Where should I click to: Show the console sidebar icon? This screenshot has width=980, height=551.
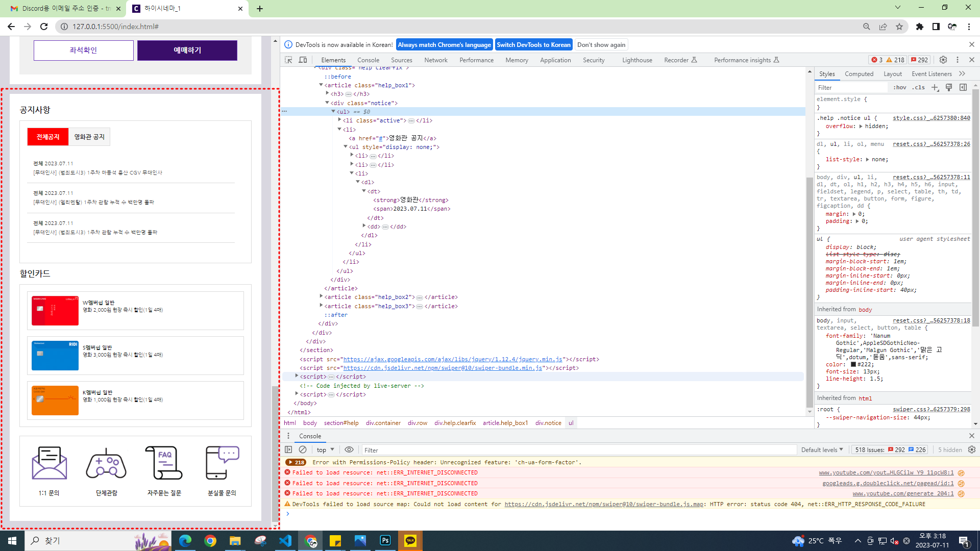(x=288, y=449)
